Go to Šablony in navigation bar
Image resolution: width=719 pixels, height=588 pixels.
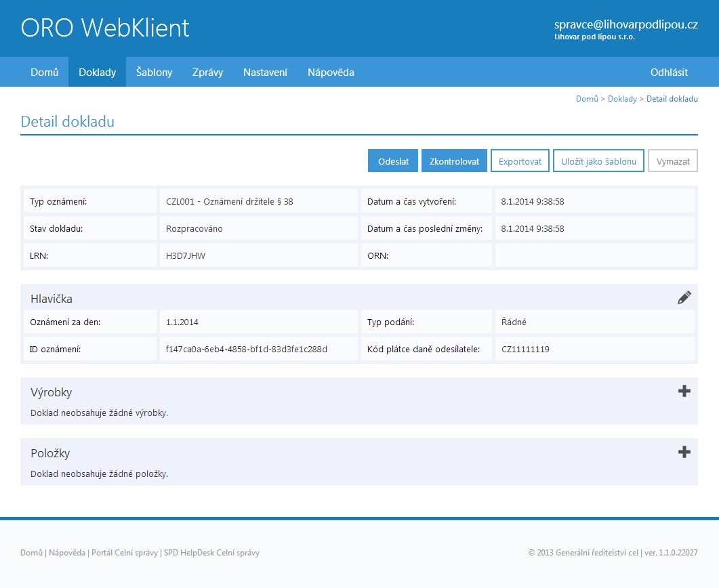coord(154,72)
